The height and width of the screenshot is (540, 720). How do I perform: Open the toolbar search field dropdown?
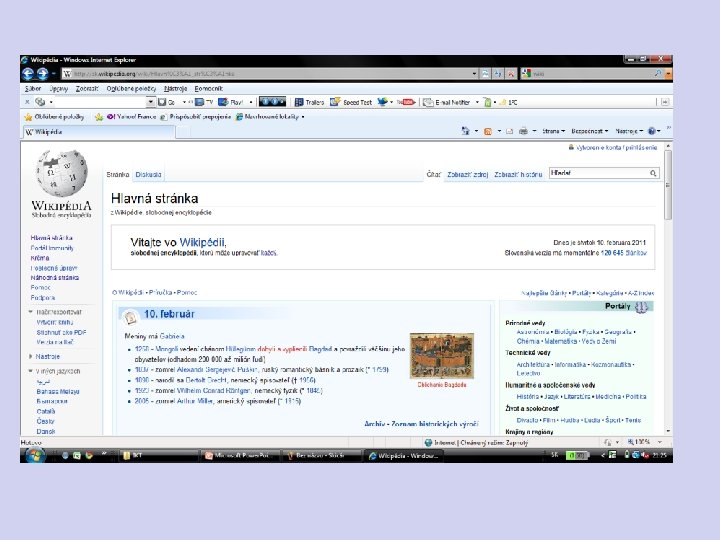151,102
